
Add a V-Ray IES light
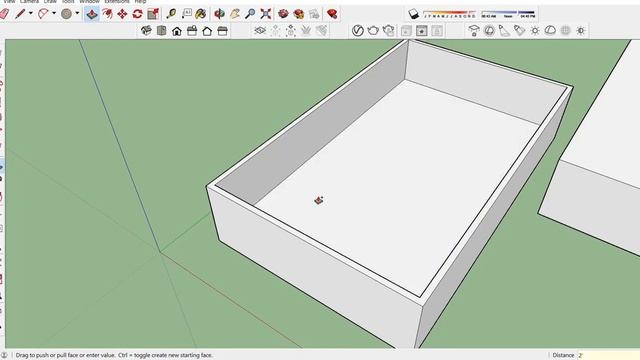click(519, 31)
